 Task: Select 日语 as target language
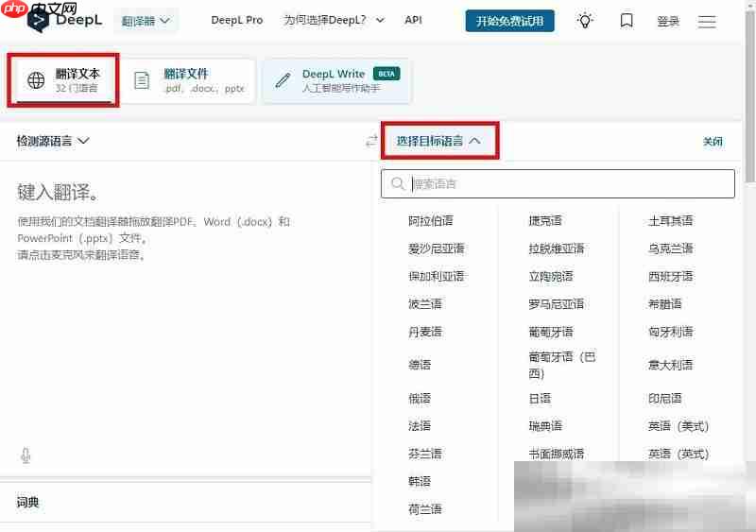coord(540,399)
